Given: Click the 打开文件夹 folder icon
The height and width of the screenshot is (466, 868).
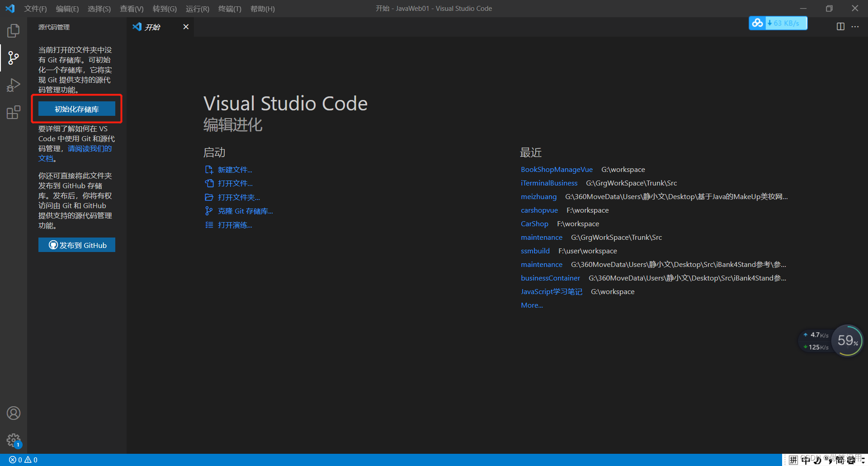Looking at the screenshot, I should [x=209, y=197].
